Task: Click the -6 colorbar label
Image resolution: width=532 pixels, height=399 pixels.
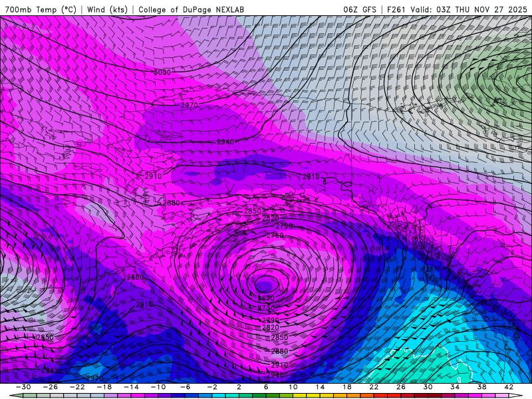Action: pyautogui.click(x=185, y=387)
